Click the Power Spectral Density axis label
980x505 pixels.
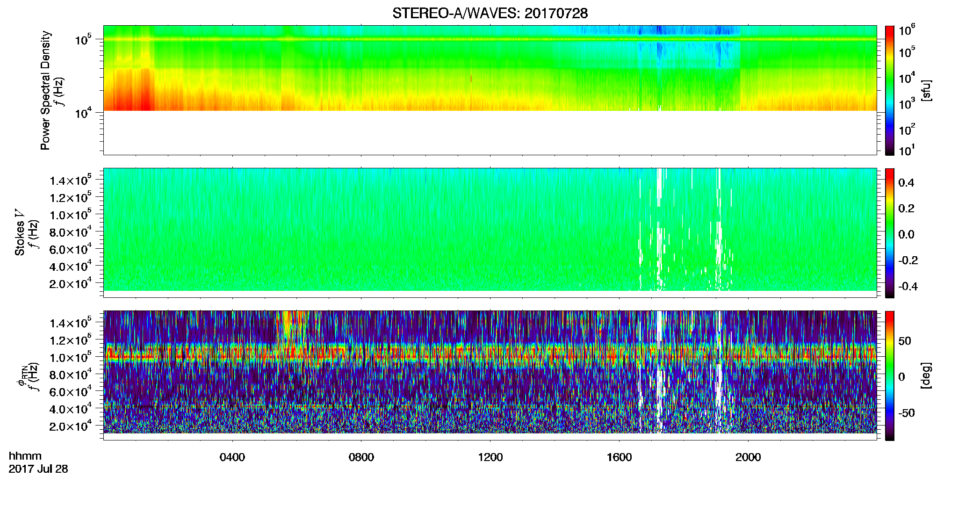pyautogui.click(x=45, y=90)
